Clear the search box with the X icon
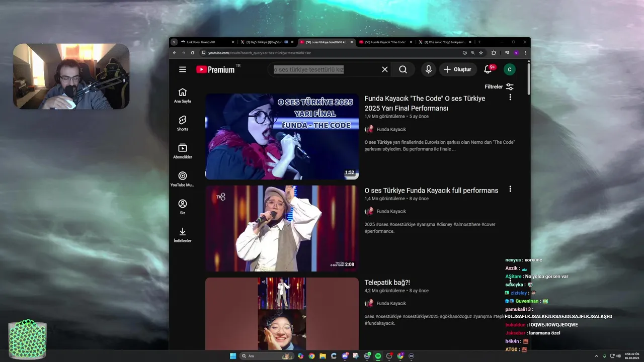Image resolution: width=644 pixels, height=362 pixels. tap(385, 69)
